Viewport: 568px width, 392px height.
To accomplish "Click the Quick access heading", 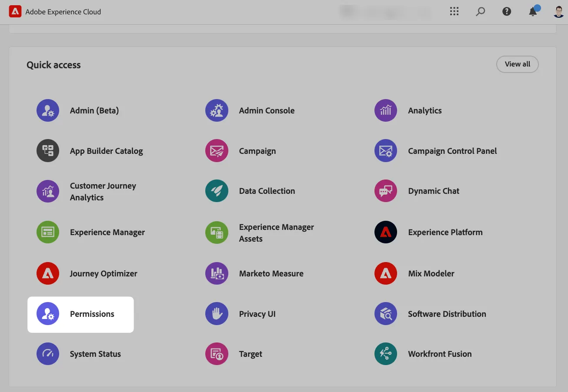I will pyautogui.click(x=53, y=65).
